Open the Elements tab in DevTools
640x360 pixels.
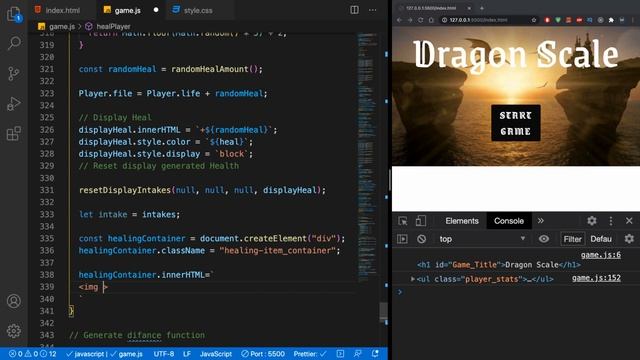click(x=462, y=221)
